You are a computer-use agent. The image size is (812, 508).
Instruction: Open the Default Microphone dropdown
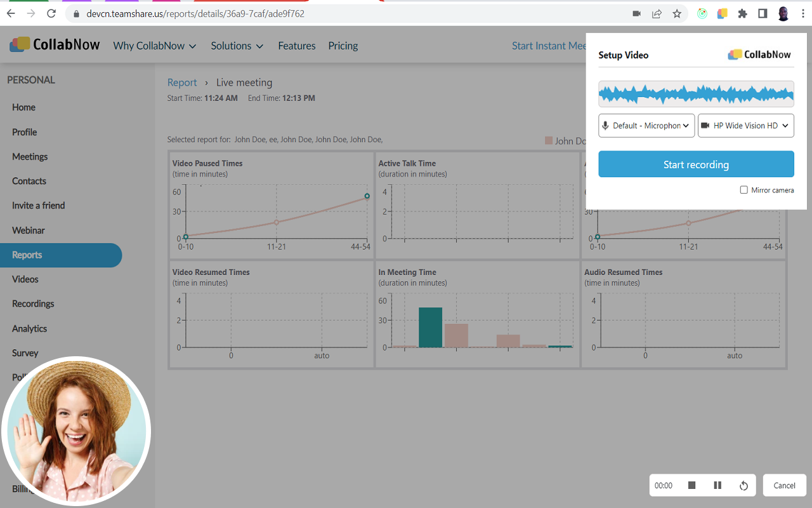click(x=646, y=126)
